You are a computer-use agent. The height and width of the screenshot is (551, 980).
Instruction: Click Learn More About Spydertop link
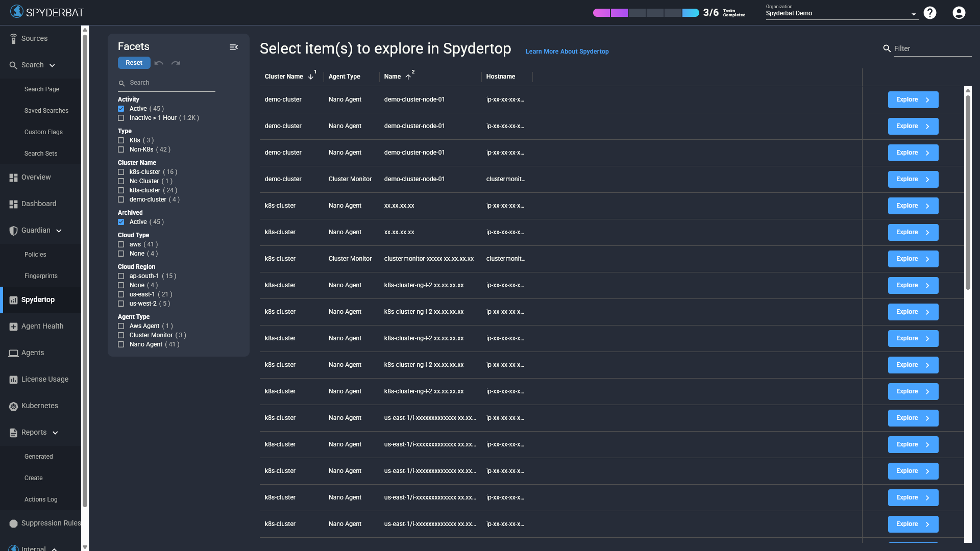[567, 52]
